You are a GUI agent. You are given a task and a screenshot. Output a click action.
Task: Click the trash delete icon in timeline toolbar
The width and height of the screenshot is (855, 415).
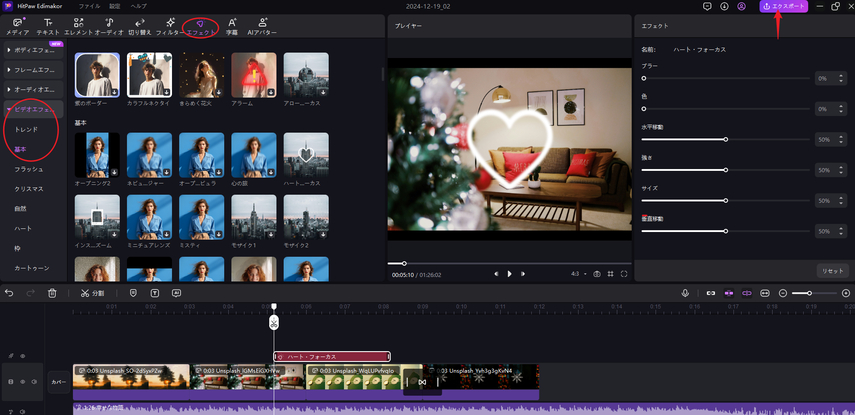click(x=52, y=293)
